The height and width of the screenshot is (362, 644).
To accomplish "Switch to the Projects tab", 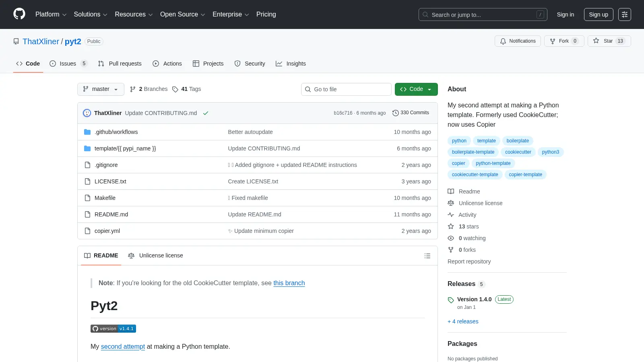I will pyautogui.click(x=208, y=64).
